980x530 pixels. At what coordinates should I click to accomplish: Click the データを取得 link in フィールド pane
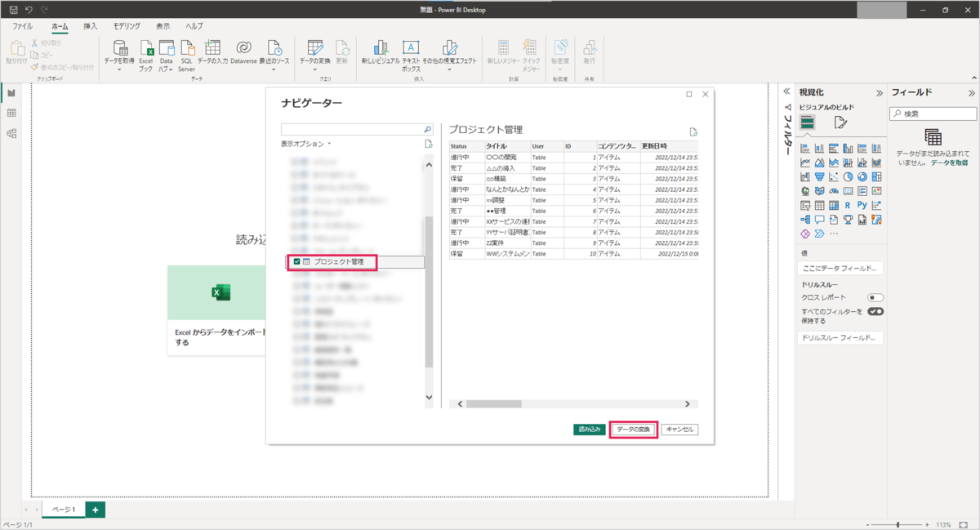(x=950, y=163)
